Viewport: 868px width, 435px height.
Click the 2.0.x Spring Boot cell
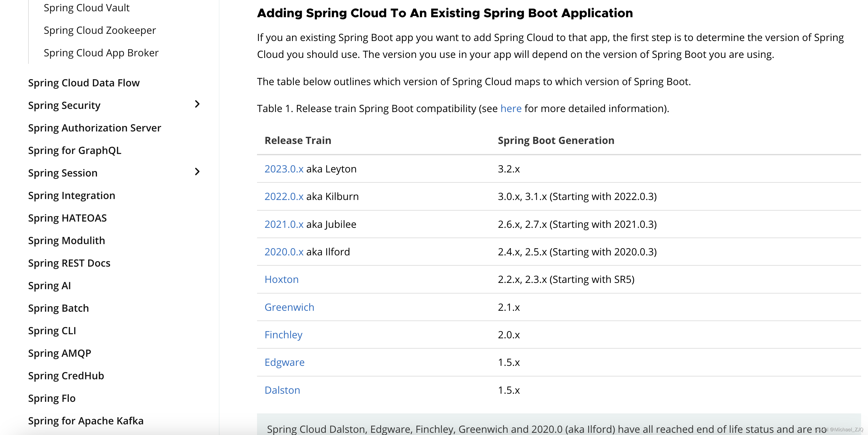[x=509, y=335]
